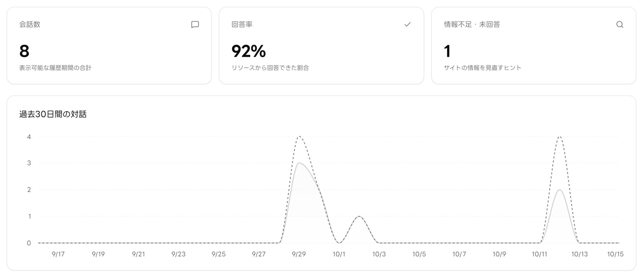Viewport: 644px width, 278px height.
Task: Click the 9/21 x-axis label
Action: tap(138, 254)
